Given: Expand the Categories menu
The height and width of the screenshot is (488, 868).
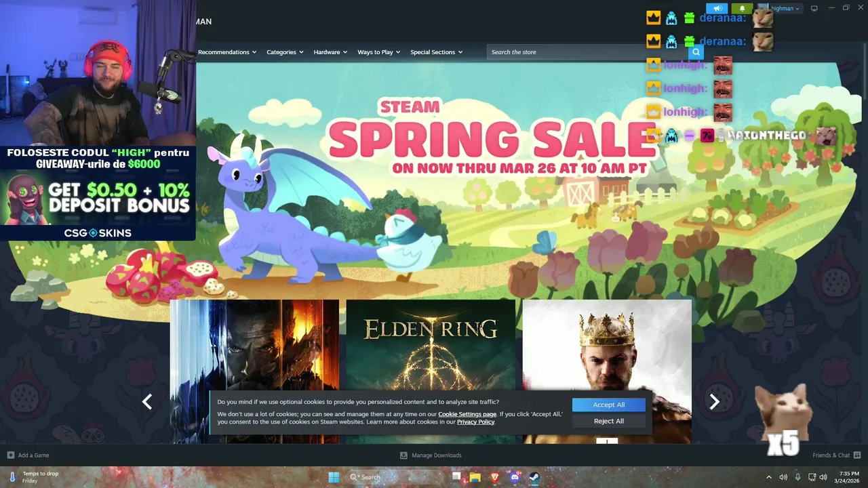Looking at the screenshot, I should click(x=285, y=52).
